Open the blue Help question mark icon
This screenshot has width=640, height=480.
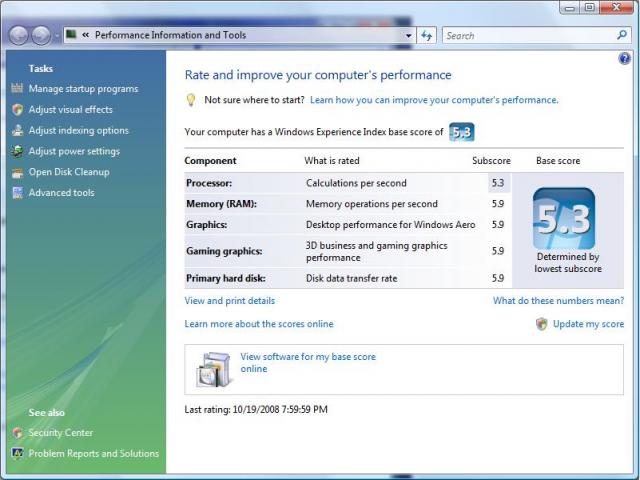(x=624, y=59)
